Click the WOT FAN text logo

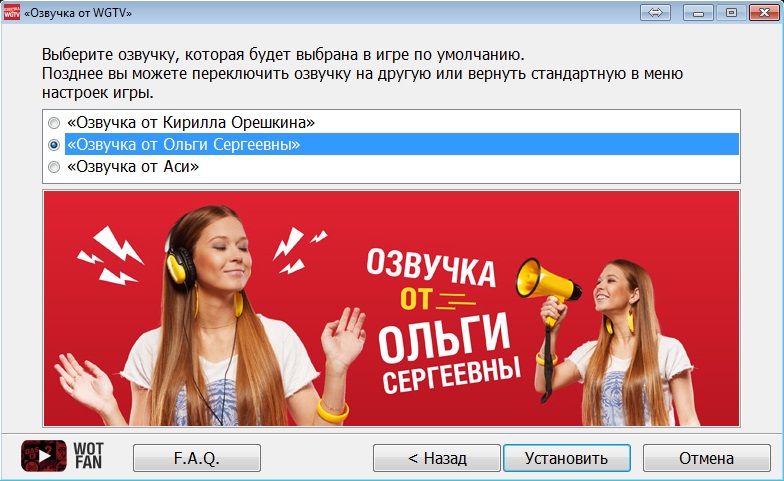pyautogui.click(x=88, y=456)
